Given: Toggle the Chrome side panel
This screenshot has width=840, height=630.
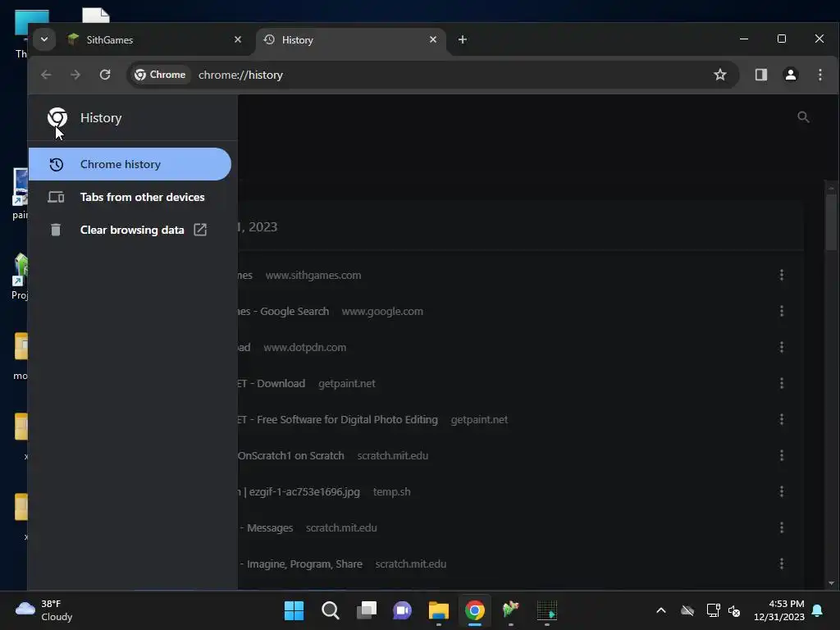Looking at the screenshot, I should [x=761, y=75].
